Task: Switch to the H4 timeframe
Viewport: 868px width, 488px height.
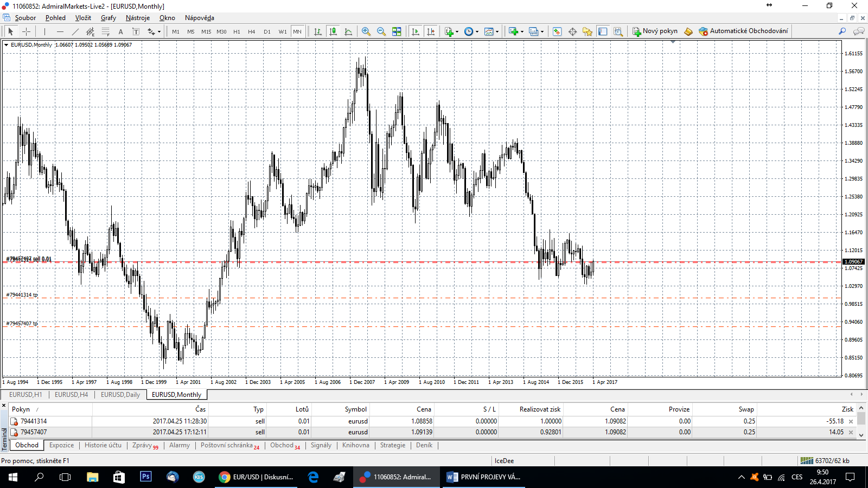Action: point(252,31)
